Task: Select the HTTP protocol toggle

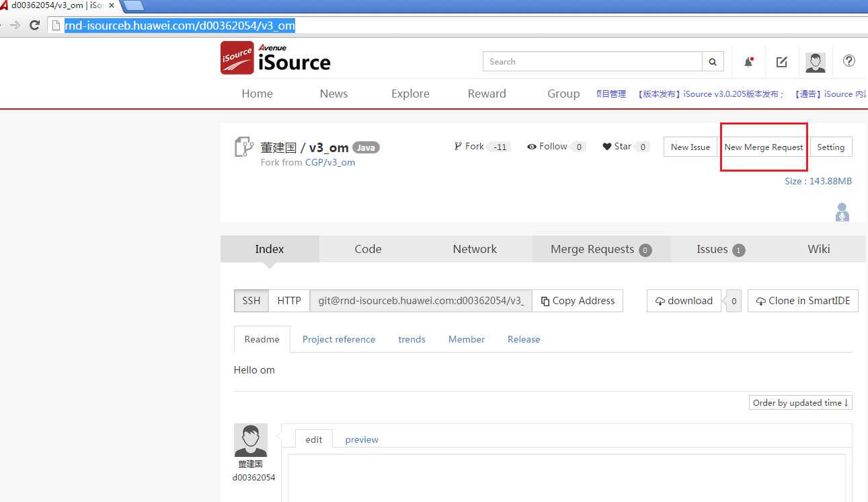Action: [289, 301]
